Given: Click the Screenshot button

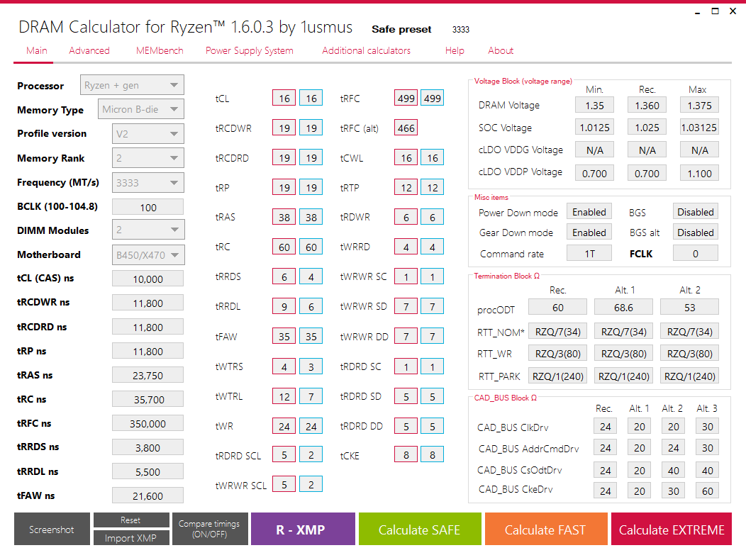Looking at the screenshot, I should click(x=52, y=529).
